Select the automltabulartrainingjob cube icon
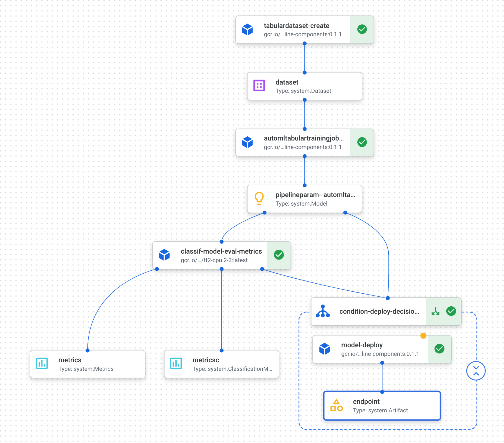 click(x=247, y=142)
